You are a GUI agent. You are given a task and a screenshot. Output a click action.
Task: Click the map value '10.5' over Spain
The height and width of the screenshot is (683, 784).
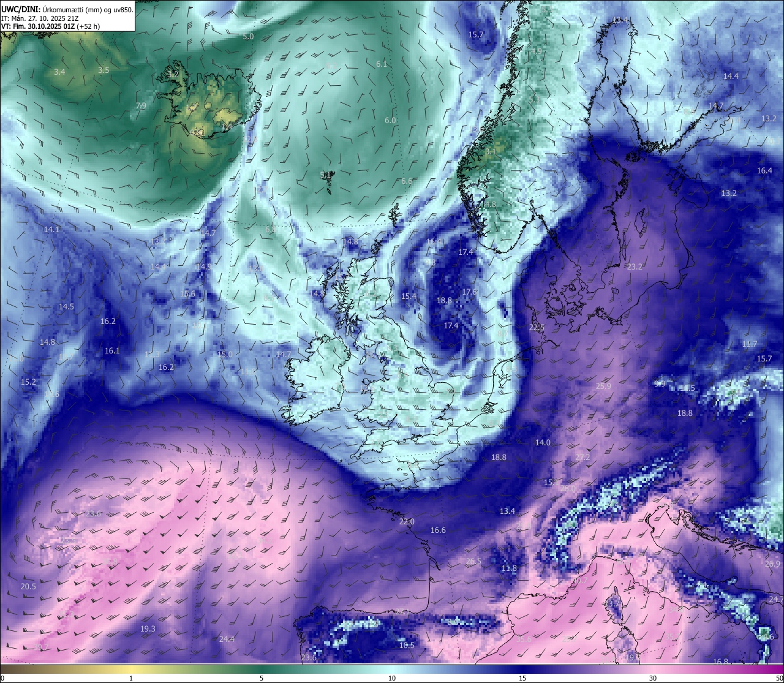pyautogui.click(x=407, y=646)
